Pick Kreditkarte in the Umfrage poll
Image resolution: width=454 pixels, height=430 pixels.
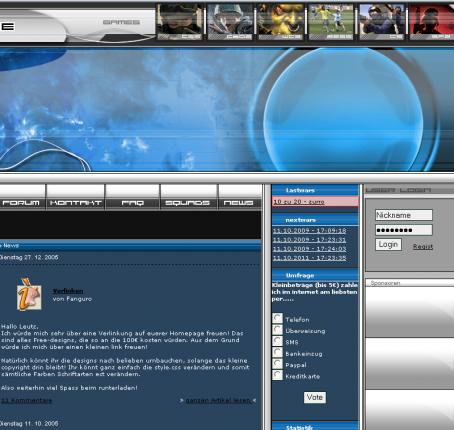[x=277, y=375]
